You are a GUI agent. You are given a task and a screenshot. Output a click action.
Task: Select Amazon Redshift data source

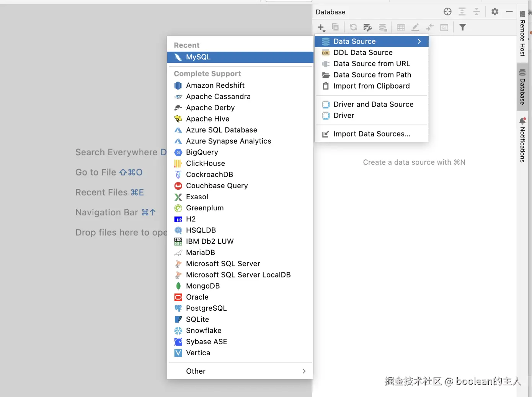point(240,85)
